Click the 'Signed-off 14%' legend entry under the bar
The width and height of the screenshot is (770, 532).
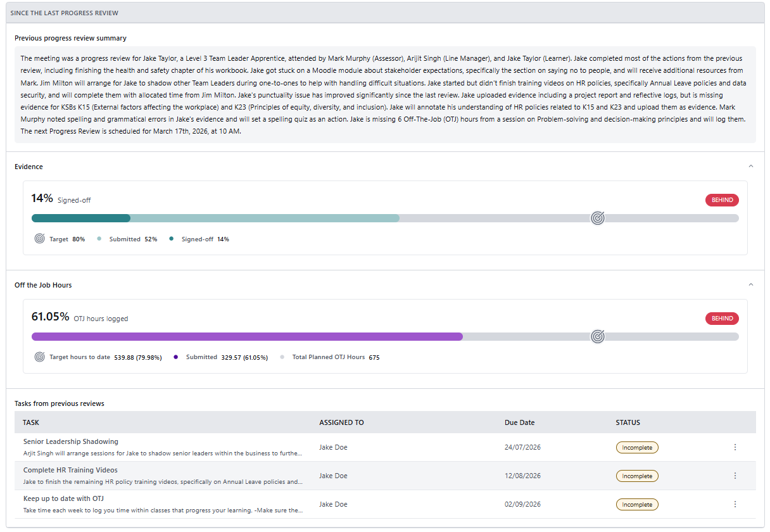click(199, 239)
